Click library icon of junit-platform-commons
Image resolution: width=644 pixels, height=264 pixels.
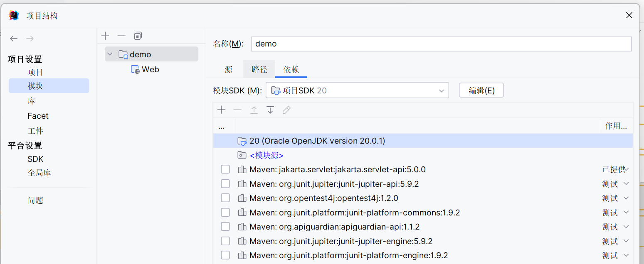coord(242,213)
